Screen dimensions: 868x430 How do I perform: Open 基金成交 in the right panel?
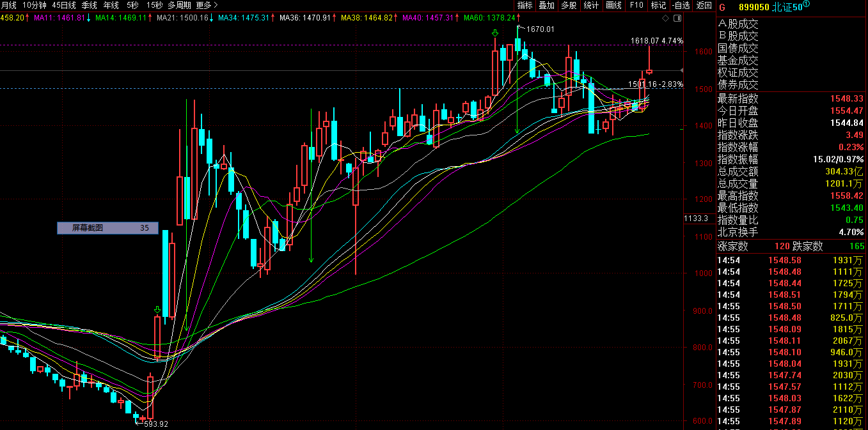pos(738,60)
